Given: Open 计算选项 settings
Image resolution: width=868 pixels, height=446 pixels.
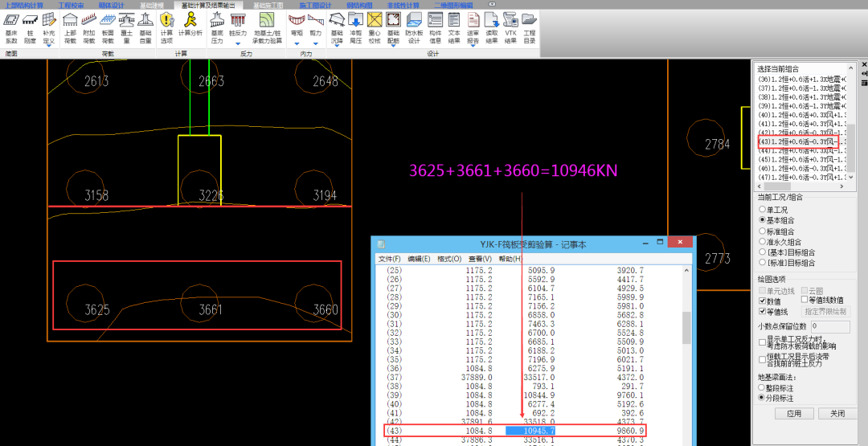Looking at the screenshot, I should pos(166,29).
